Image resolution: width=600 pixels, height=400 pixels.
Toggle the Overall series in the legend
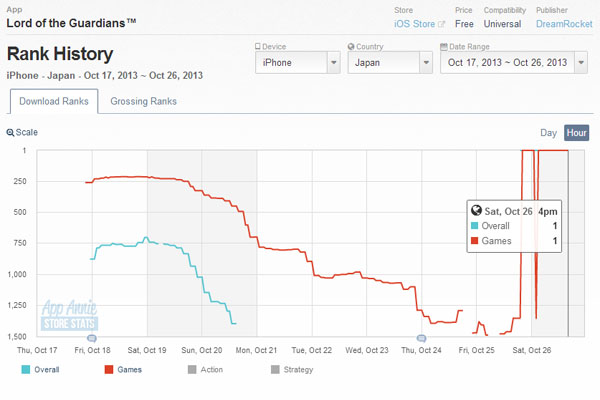(x=41, y=369)
